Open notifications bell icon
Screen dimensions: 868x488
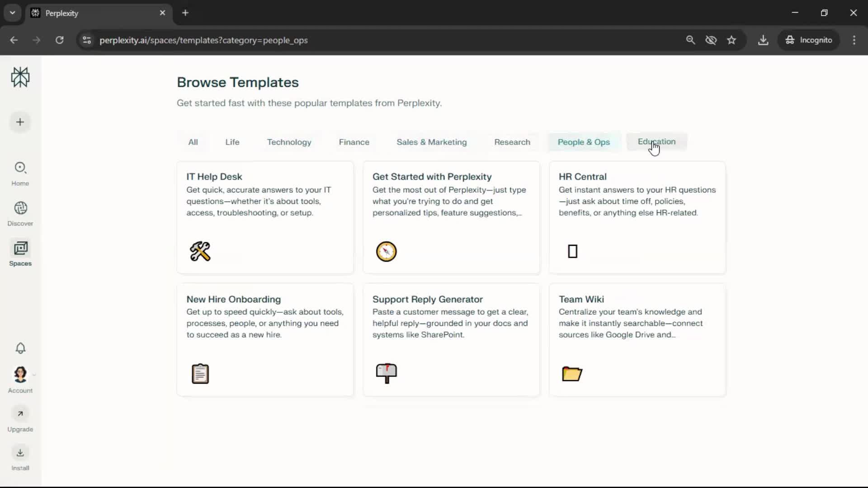pyautogui.click(x=20, y=348)
